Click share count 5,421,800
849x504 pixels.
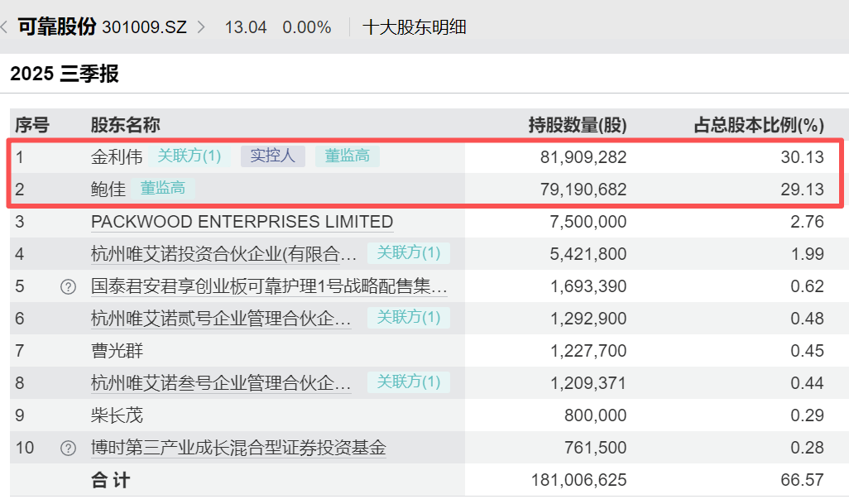[x=588, y=254]
